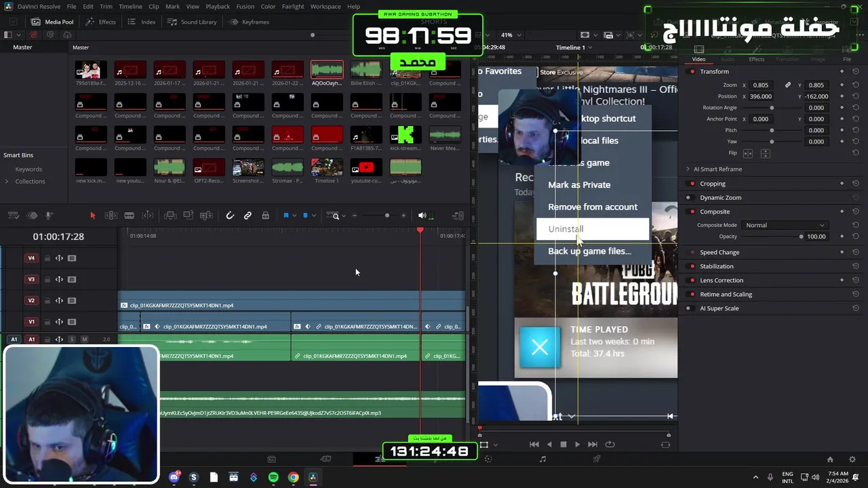Open the File menu
The height and width of the screenshot is (488, 868).
71,6
